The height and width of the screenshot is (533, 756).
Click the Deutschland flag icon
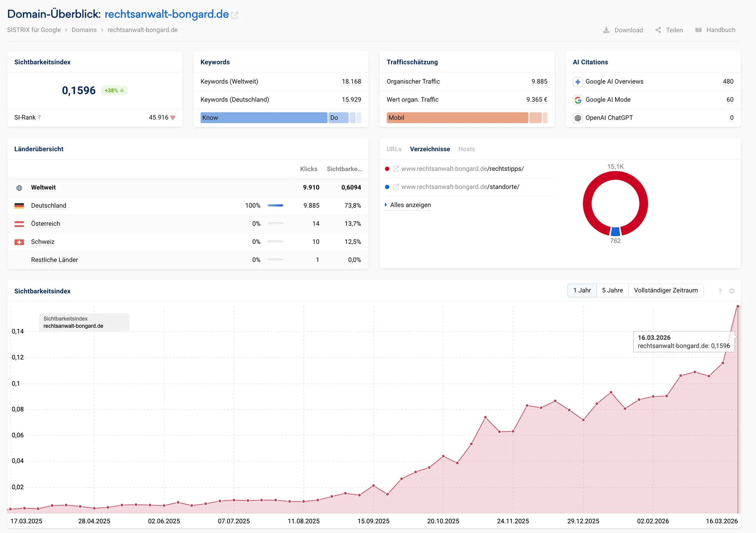[x=19, y=206]
